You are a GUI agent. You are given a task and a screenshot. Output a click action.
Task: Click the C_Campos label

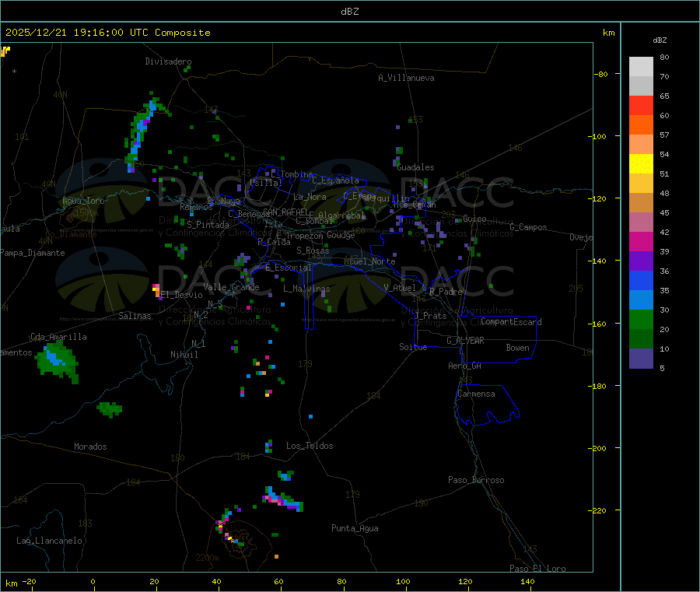pyautogui.click(x=528, y=227)
